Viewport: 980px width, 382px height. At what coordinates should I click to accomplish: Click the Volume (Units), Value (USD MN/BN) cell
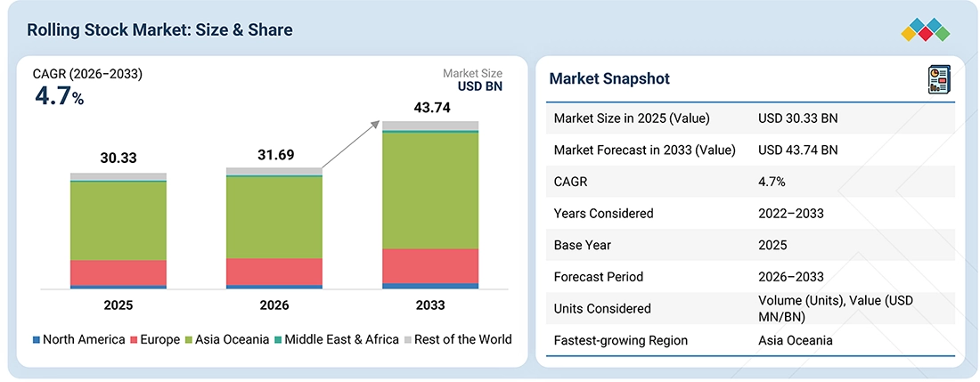pos(836,308)
